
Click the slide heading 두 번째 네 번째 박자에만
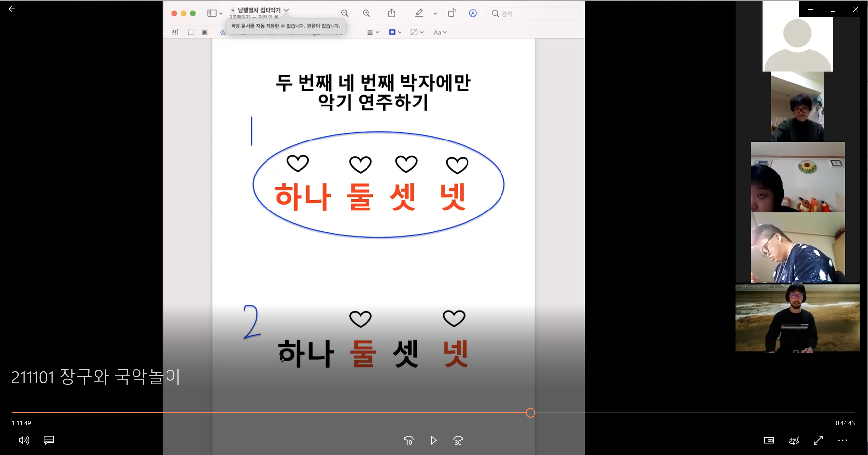373,82
